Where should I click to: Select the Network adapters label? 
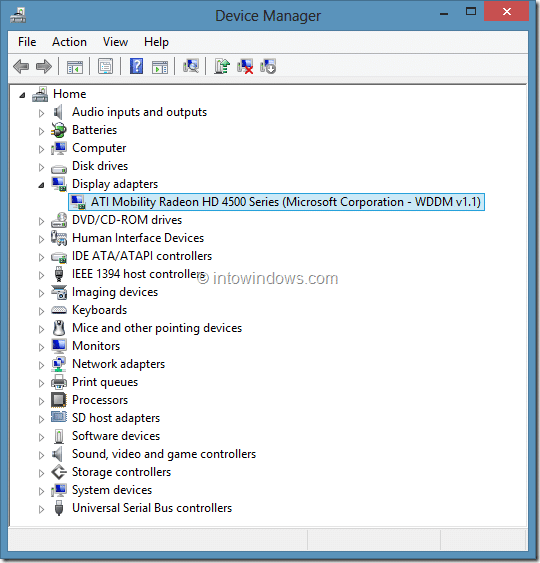click(118, 364)
